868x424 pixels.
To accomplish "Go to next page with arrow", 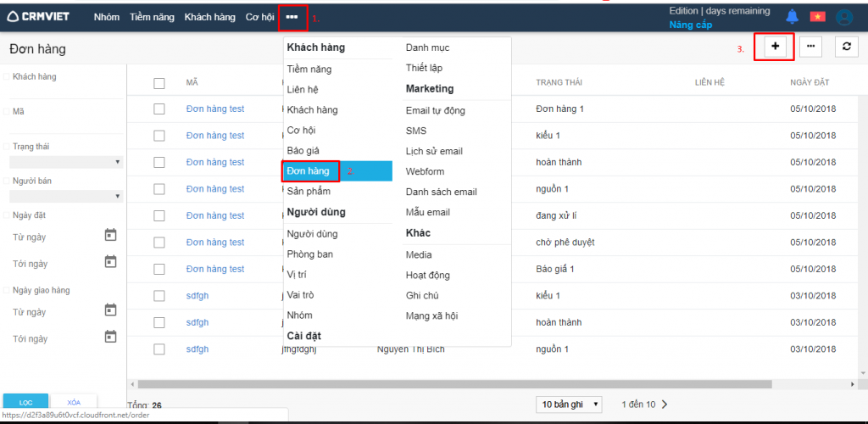I will click(x=665, y=404).
